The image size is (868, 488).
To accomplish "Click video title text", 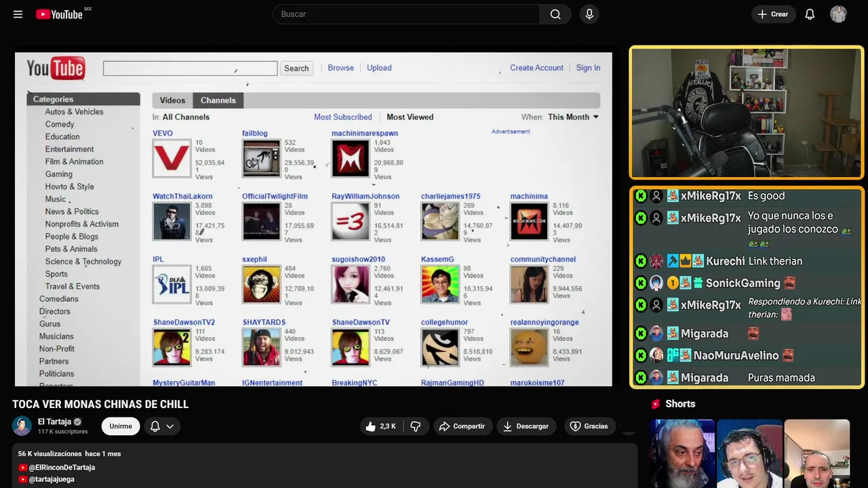I will click(x=100, y=405).
